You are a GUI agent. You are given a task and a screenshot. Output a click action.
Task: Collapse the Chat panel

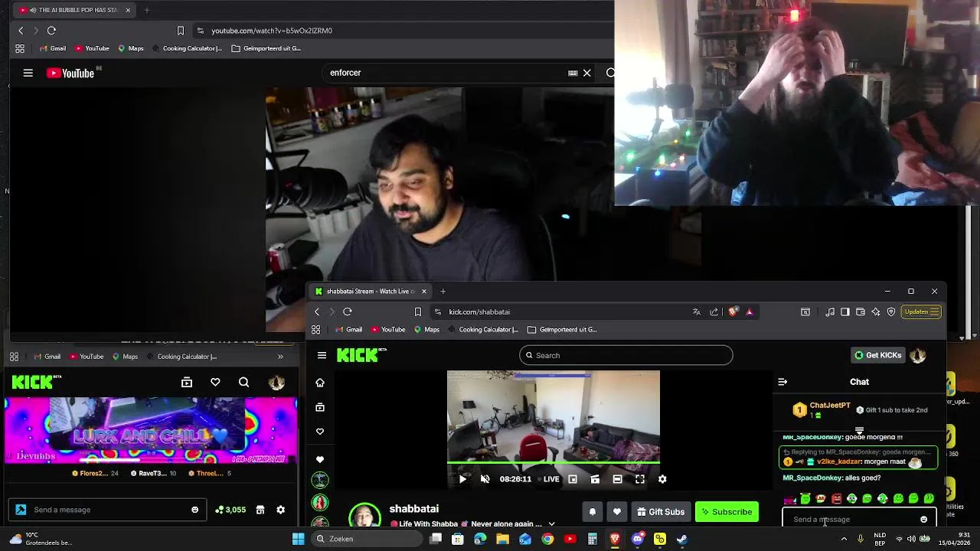tap(782, 382)
